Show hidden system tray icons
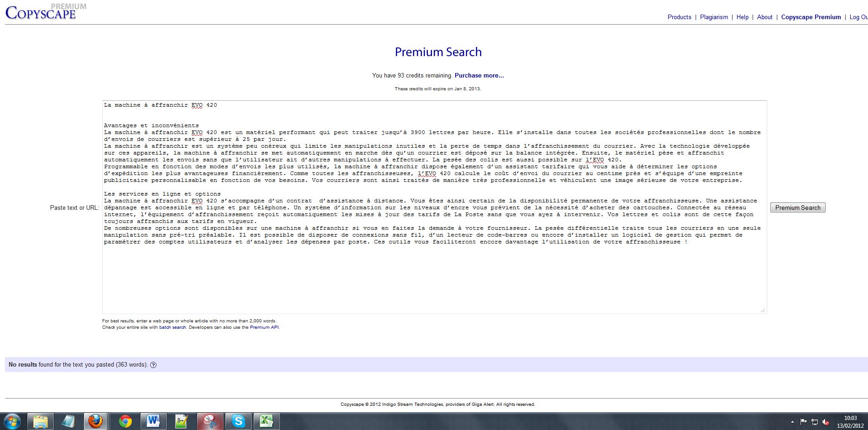The height and width of the screenshot is (430, 868). click(792, 422)
